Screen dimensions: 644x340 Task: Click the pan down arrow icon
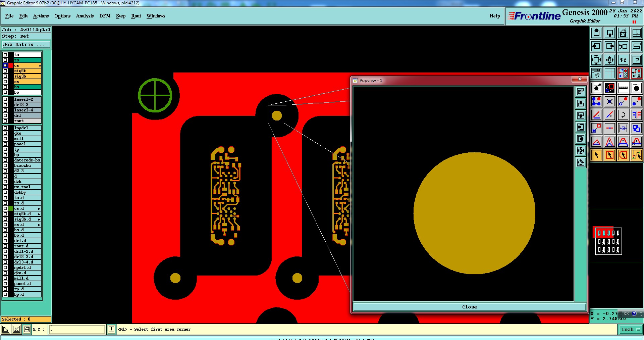610,33
